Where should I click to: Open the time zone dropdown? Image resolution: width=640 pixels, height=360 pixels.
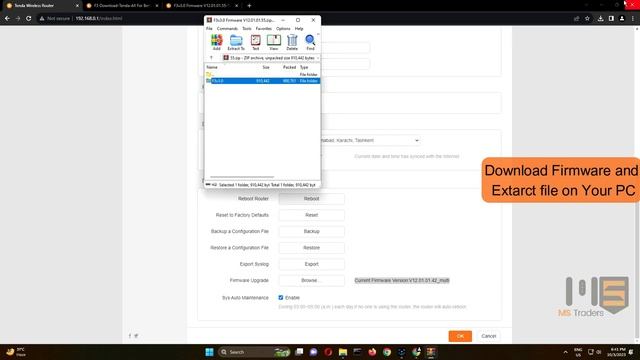(x=369, y=140)
